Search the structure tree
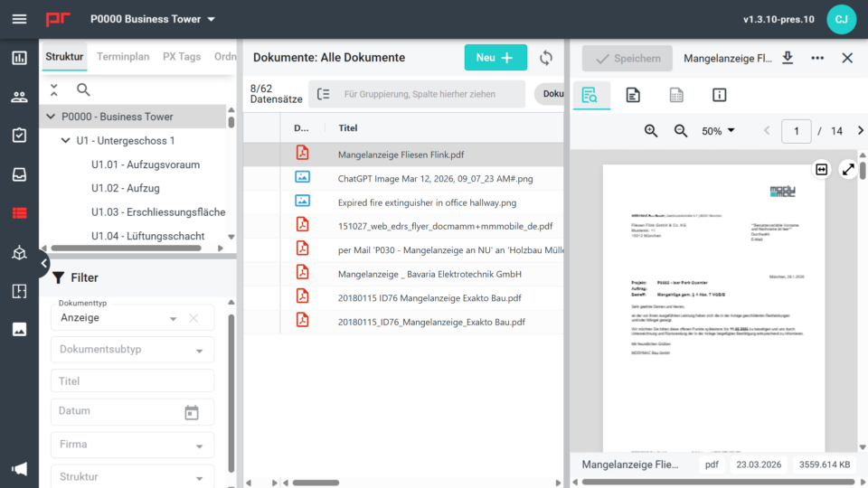Viewport: 868px width, 488px height. (83, 89)
